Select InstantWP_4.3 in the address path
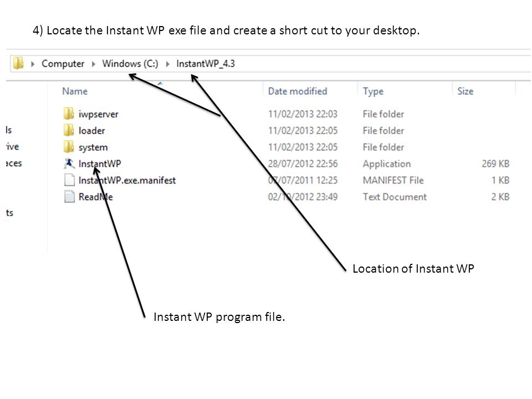The width and height of the screenshot is (532, 399). [x=206, y=64]
